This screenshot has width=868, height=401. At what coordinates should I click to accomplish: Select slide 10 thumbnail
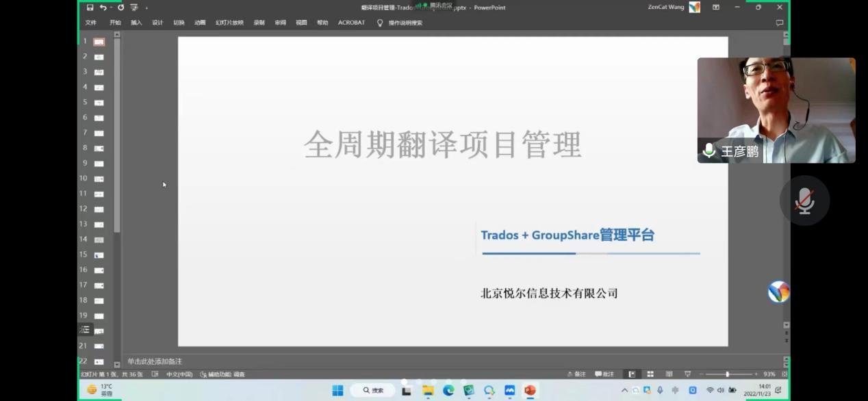[99, 179]
